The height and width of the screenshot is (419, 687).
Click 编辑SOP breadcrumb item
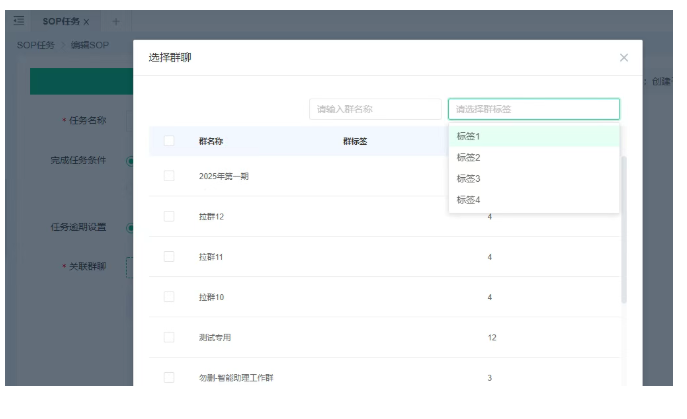[x=90, y=45]
